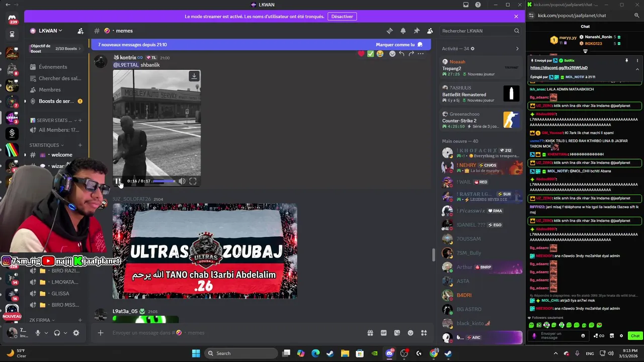Image resolution: width=644 pixels, height=362 pixels.
Task: Open Noaaah Trepang2 activity card
Action: [x=481, y=68]
